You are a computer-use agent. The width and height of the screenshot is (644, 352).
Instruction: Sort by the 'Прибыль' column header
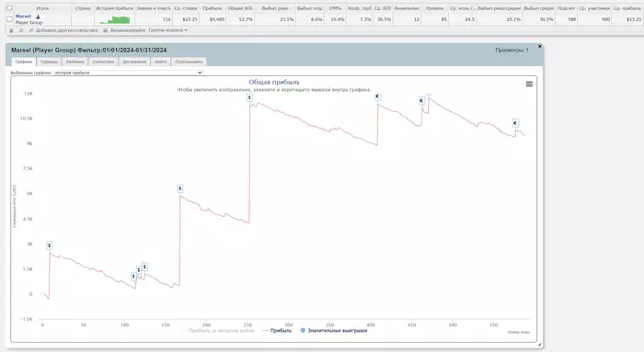pyautogui.click(x=213, y=8)
